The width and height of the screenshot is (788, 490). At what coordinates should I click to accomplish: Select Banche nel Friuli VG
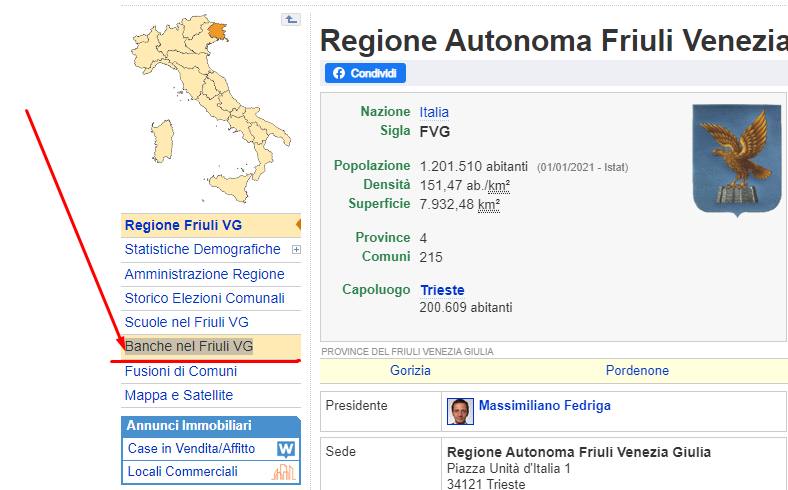pos(188,346)
